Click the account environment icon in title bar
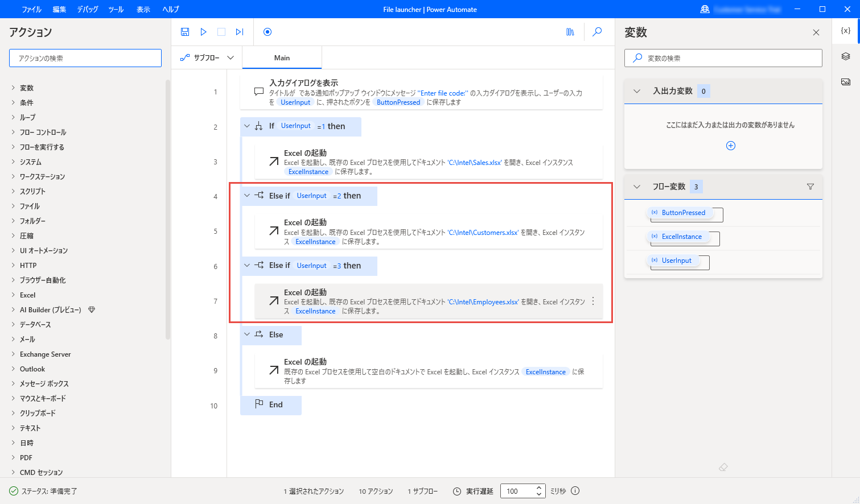Screen dimensions: 860x504 (705, 9)
